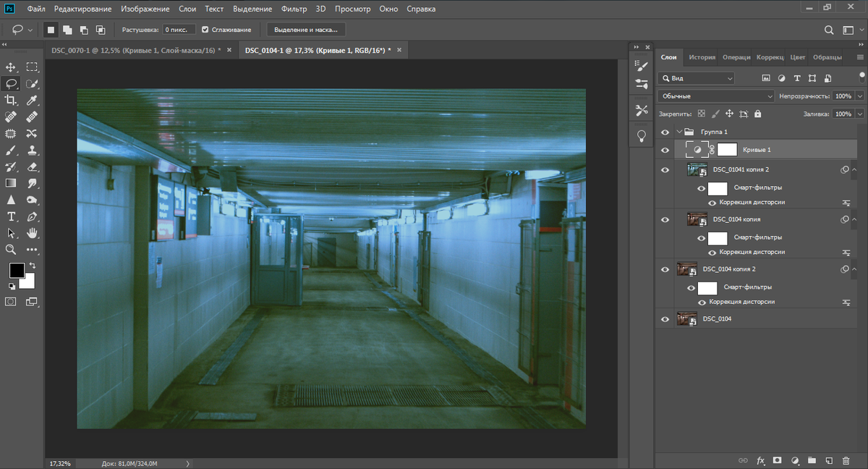
Task: Hide the Кривые 1 layer
Action: pos(665,150)
